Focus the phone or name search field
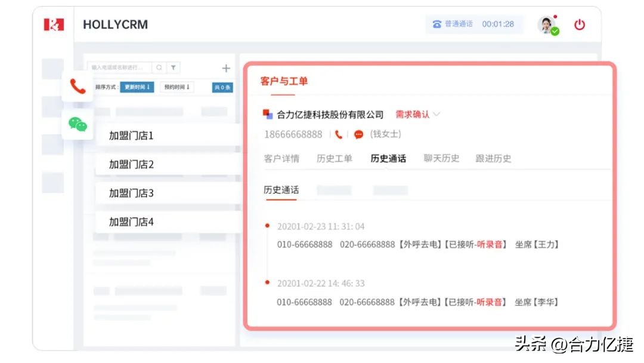This screenshot has height=363, width=644. click(x=119, y=67)
